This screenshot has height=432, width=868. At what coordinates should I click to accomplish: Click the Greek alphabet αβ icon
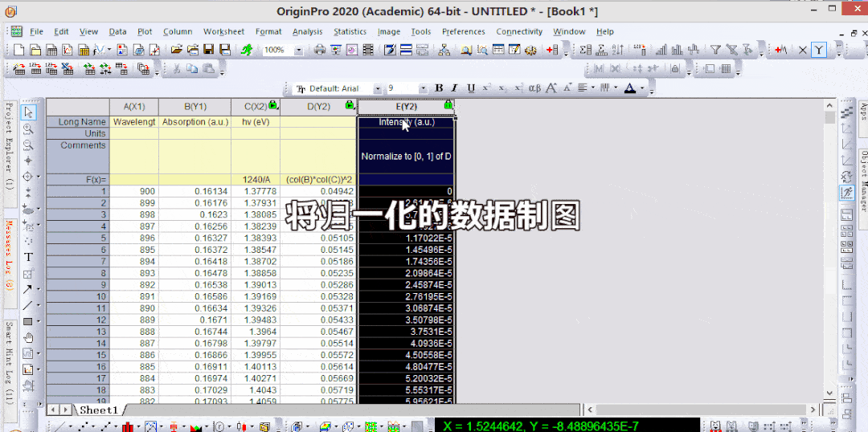[x=534, y=88]
